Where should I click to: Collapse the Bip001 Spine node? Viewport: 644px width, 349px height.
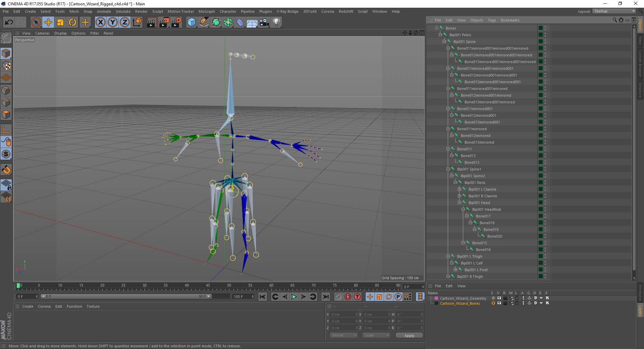444,41
